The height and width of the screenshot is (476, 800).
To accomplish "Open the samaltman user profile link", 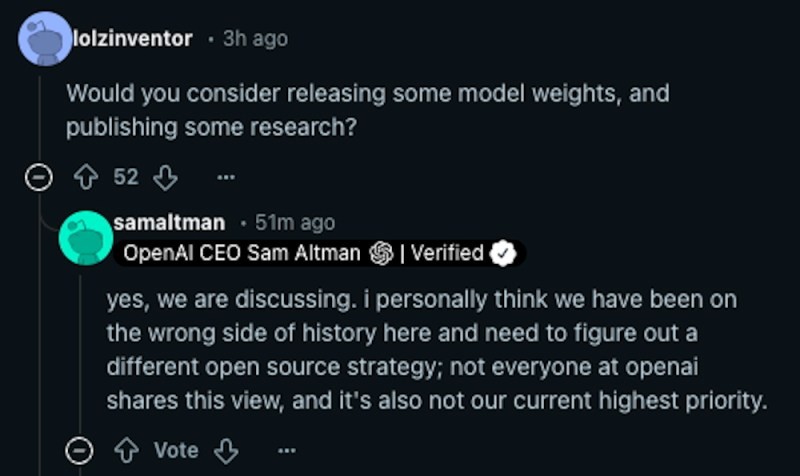I will pyautogui.click(x=169, y=222).
